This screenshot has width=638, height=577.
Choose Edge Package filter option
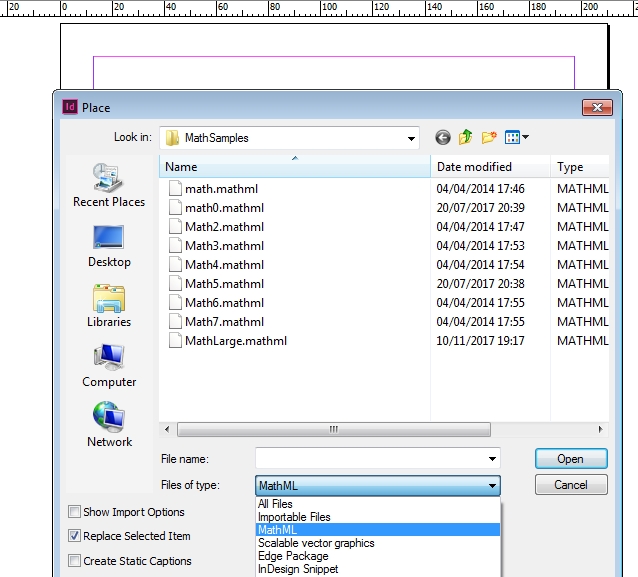(378, 556)
